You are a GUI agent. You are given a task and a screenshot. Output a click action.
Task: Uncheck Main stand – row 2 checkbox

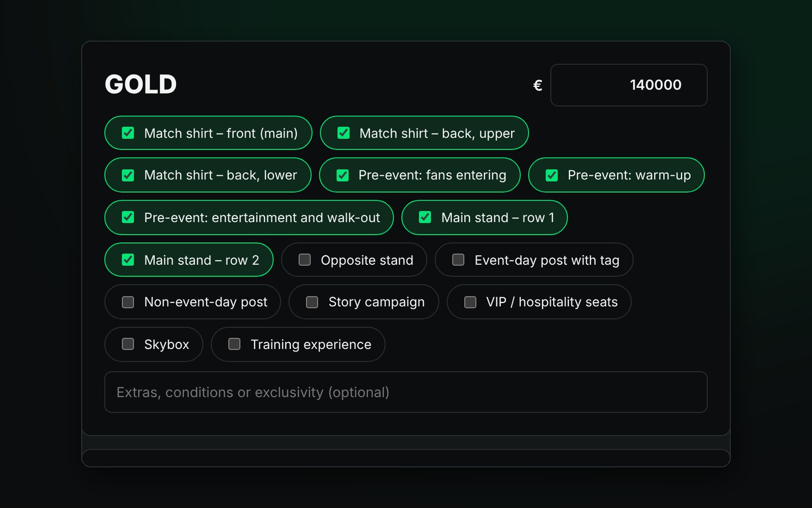[128, 260]
